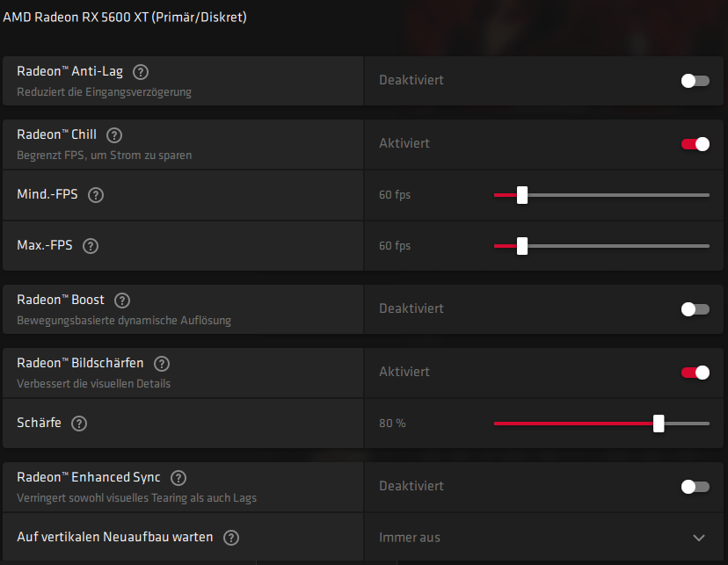This screenshot has height=565, width=728.
Task: Open the Schärfe help icon
Action: [79, 424]
